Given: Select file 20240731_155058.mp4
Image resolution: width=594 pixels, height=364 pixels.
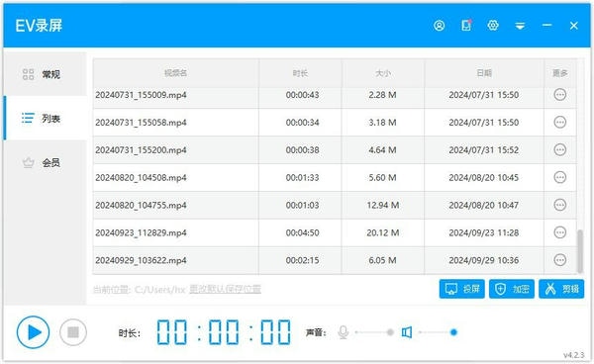Looking at the screenshot, I should [141, 123].
